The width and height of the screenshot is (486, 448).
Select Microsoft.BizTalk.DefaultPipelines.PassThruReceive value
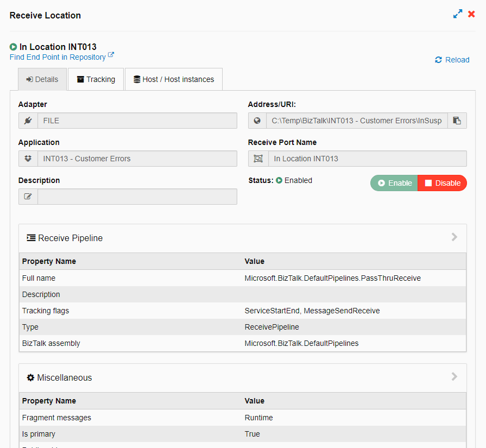(332, 278)
